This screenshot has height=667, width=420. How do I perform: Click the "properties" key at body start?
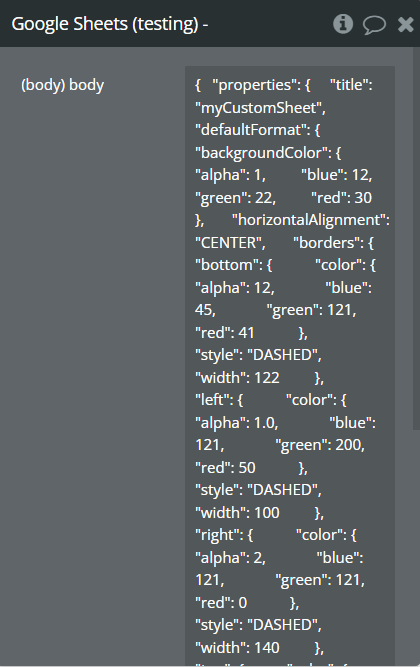pyautogui.click(x=256, y=85)
